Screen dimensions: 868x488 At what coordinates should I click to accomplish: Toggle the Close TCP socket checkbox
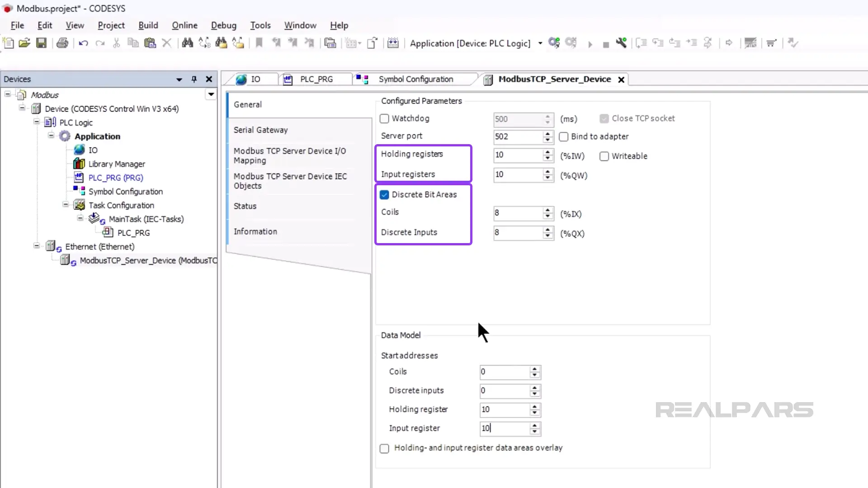click(604, 118)
